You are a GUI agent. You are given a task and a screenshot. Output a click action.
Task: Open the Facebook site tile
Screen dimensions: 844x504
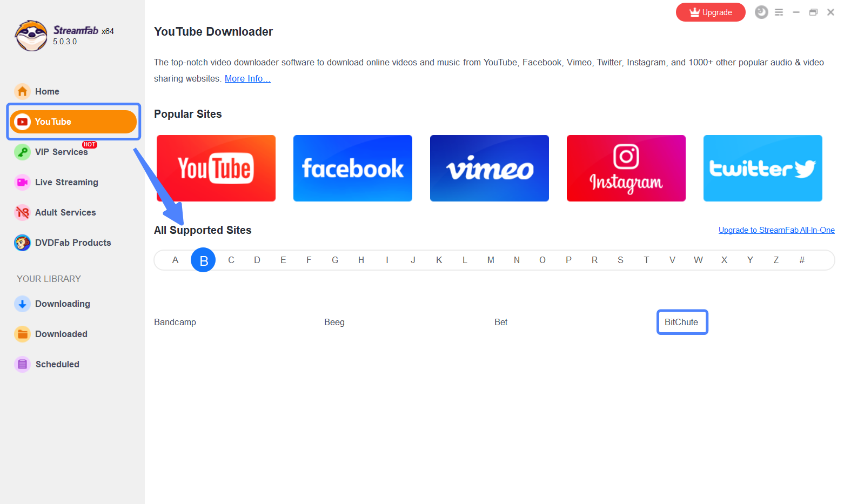coord(353,168)
